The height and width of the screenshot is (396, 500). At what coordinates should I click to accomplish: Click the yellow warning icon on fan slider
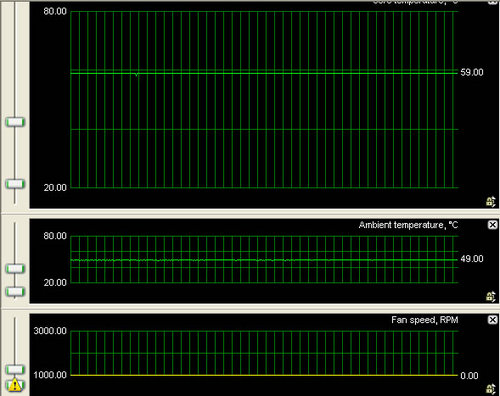(15, 385)
